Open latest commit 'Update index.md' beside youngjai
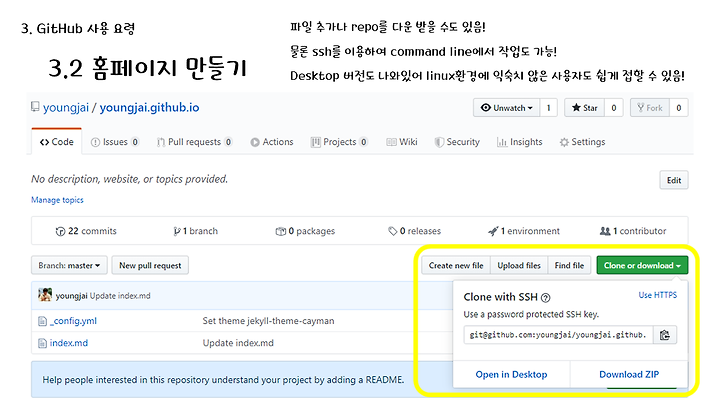 [120, 296]
